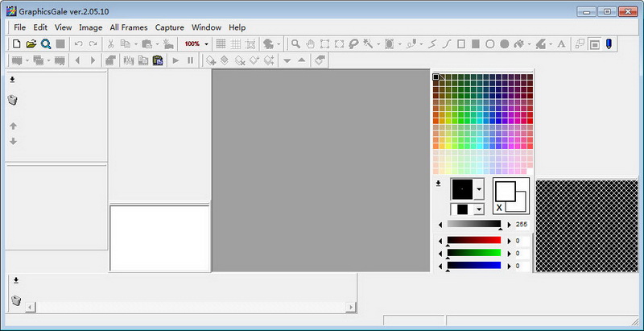The width and height of the screenshot is (644, 331).
Task: Select the Text tool 'A' icon
Action: coord(561,44)
